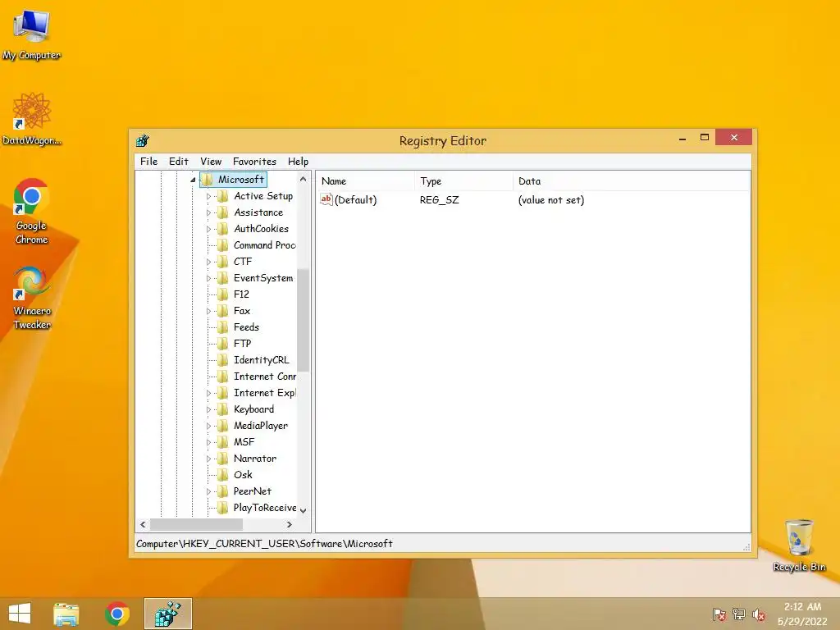This screenshot has width=840, height=630.
Task: Open the File menu
Action: pyautogui.click(x=149, y=162)
